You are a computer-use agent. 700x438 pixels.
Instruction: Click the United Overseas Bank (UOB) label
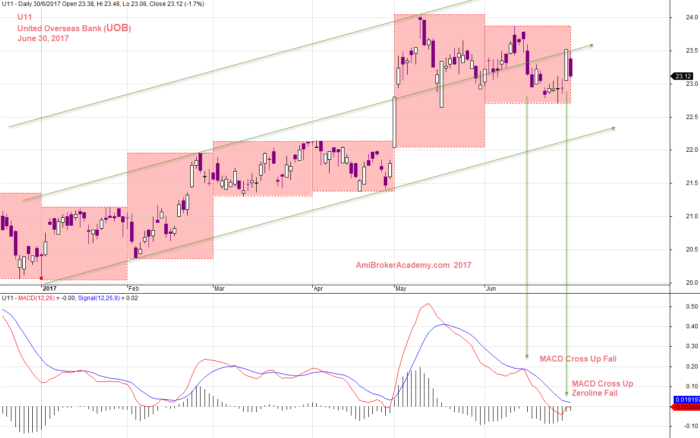click(74, 28)
